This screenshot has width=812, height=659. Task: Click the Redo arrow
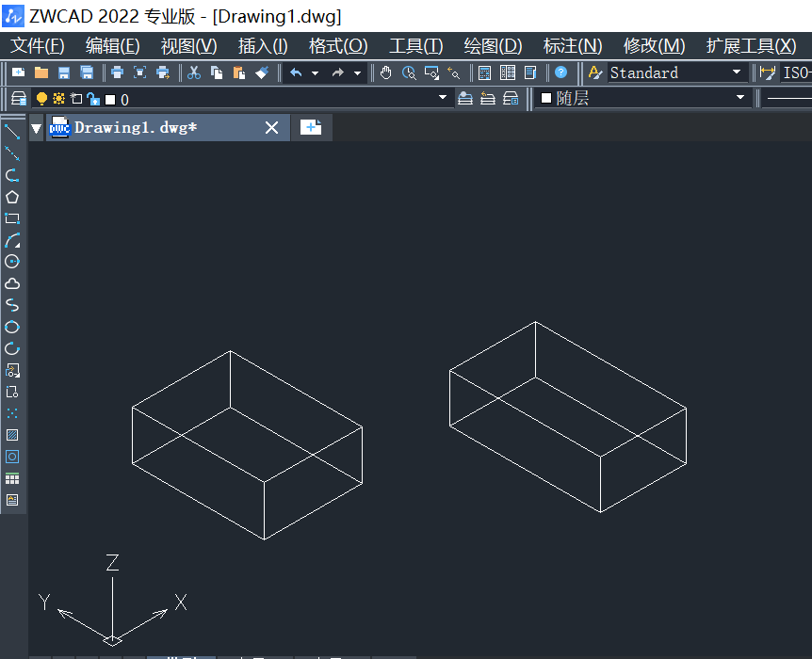tap(337, 72)
